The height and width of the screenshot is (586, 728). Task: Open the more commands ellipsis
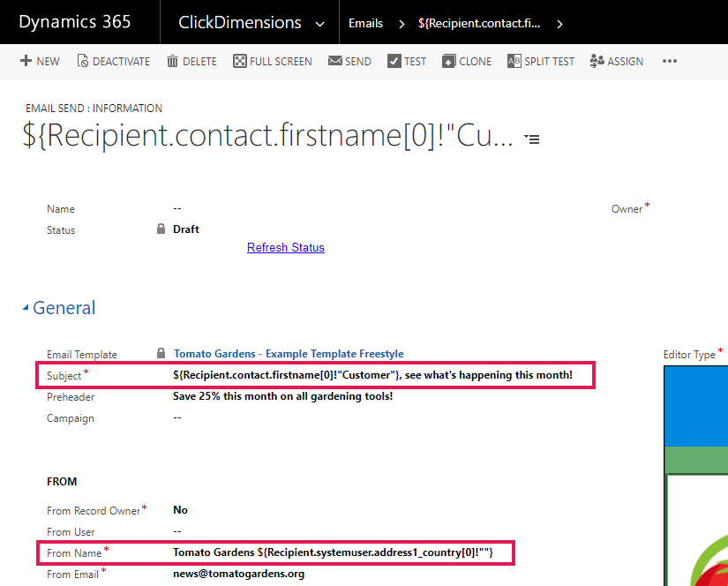(670, 61)
